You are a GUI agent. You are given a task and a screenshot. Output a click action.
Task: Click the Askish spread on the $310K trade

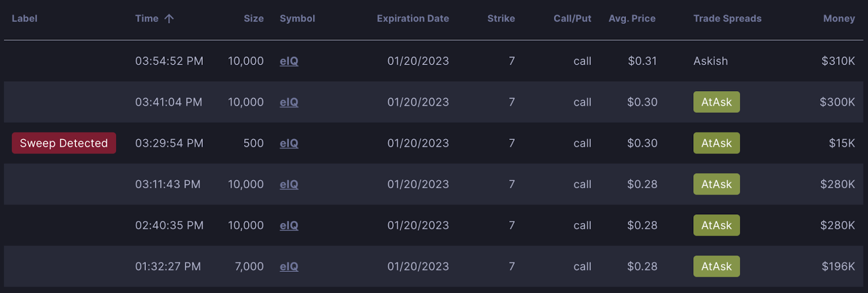point(711,61)
